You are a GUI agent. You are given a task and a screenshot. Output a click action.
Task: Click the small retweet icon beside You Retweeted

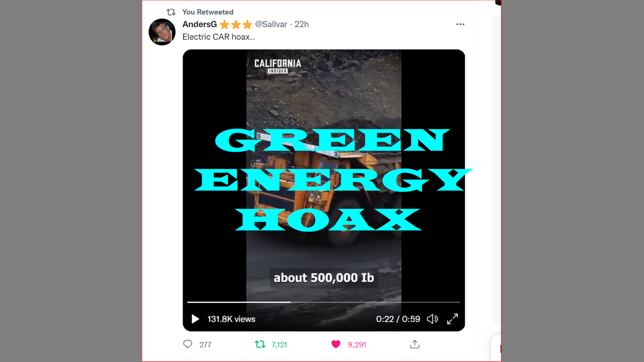[171, 12]
